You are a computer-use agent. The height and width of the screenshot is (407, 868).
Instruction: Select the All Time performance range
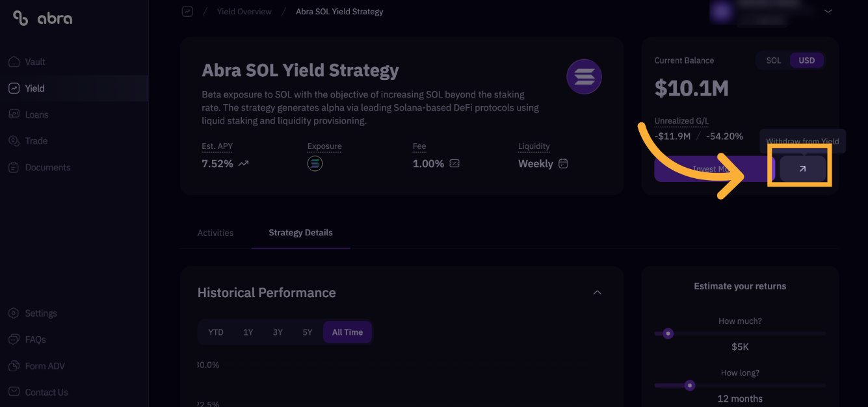click(x=347, y=332)
